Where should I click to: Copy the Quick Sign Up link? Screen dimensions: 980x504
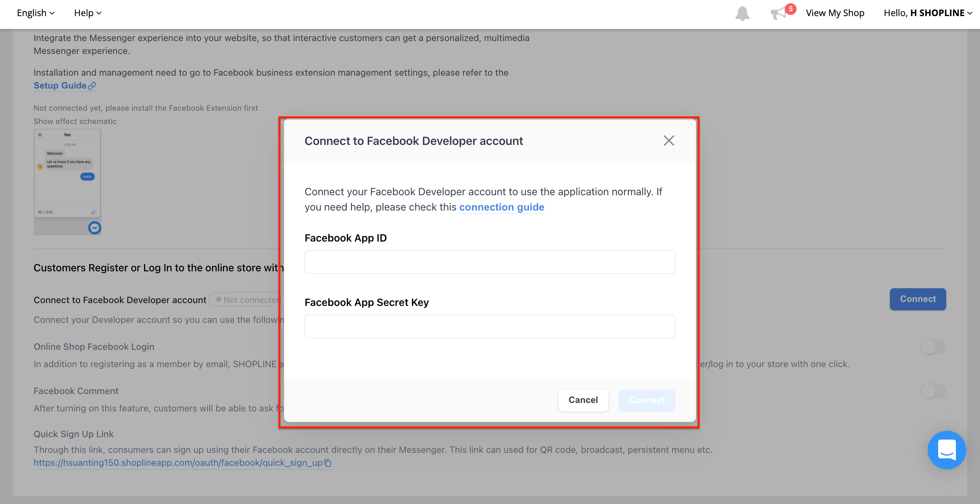coord(328,463)
